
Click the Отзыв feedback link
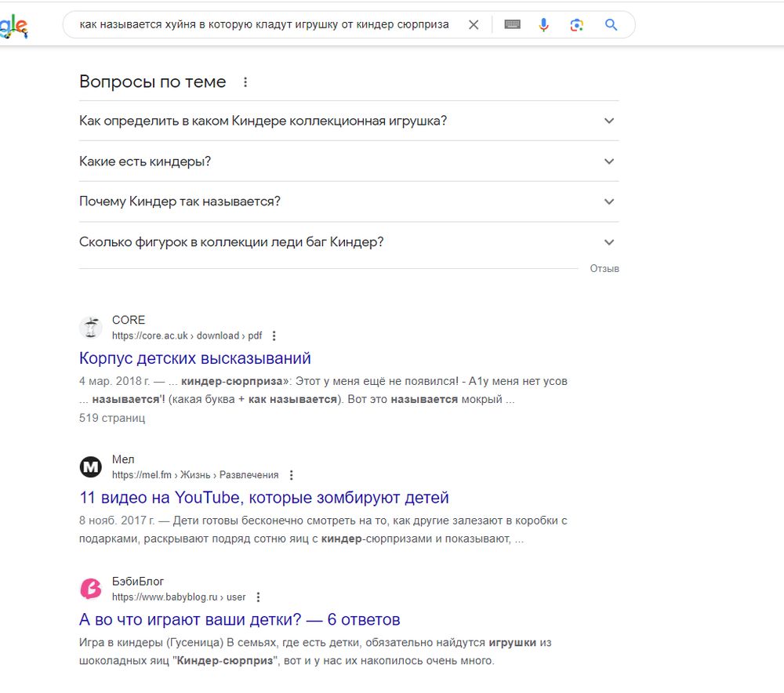click(604, 269)
